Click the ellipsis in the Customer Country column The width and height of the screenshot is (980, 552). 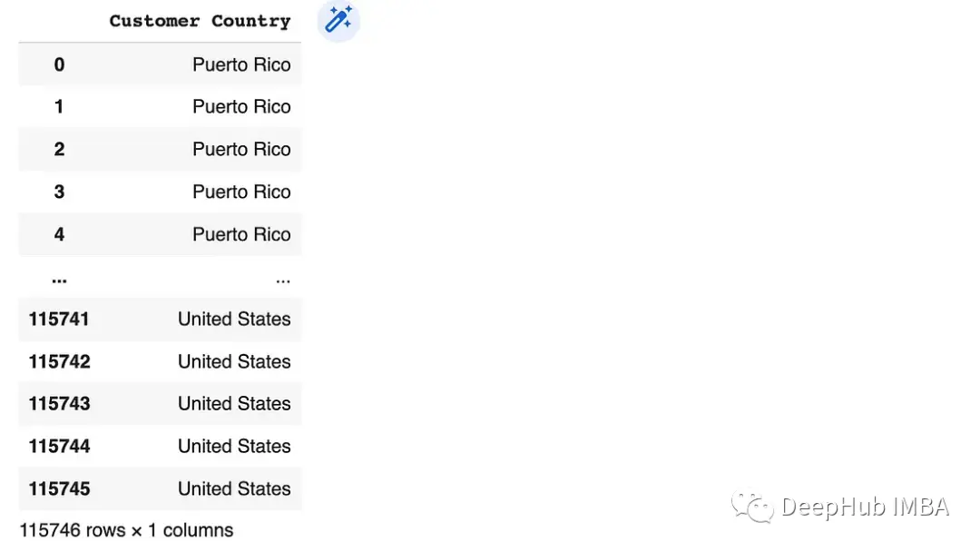(282, 280)
